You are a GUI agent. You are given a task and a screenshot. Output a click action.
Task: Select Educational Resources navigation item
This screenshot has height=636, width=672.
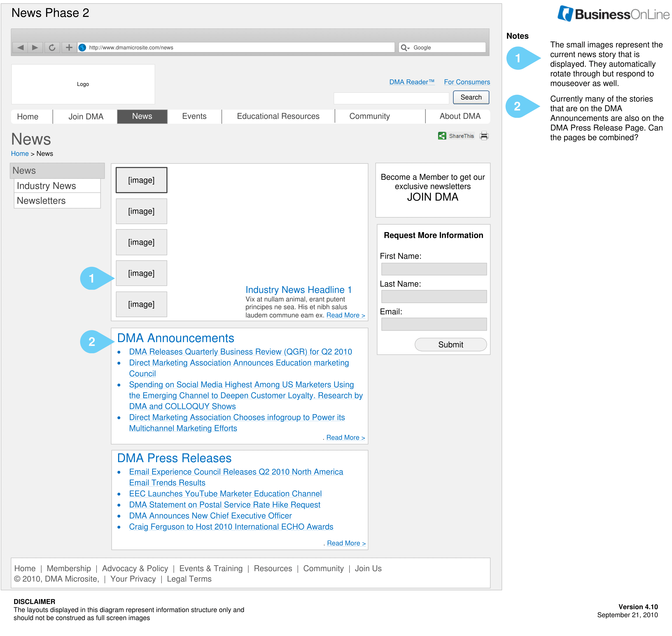click(278, 116)
